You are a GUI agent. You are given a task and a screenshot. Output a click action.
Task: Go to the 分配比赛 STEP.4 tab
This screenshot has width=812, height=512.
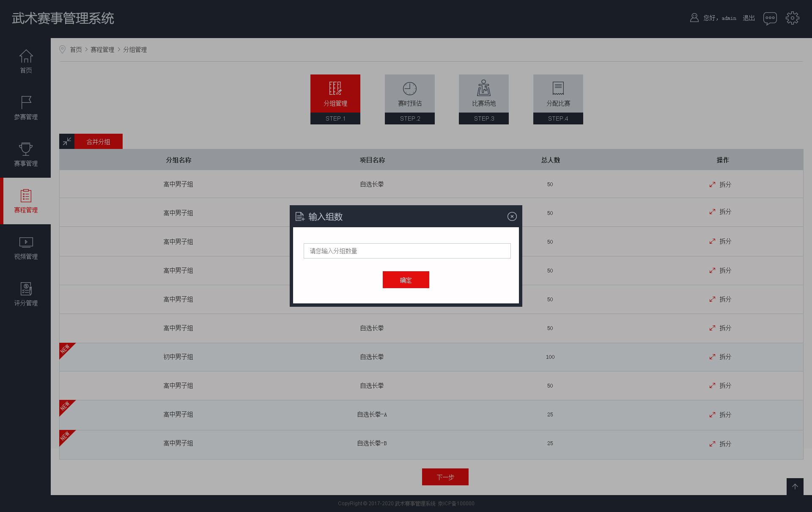click(x=558, y=99)
